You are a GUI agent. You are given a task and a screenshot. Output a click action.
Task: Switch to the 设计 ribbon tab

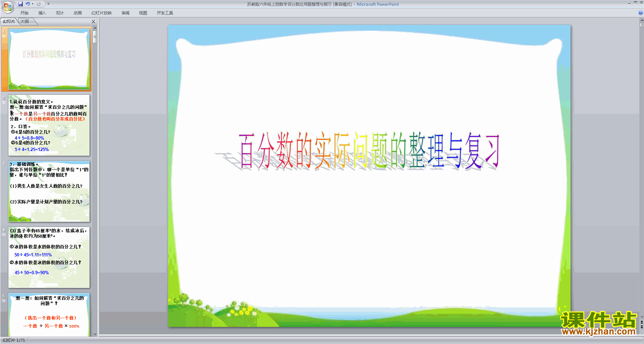60,13
